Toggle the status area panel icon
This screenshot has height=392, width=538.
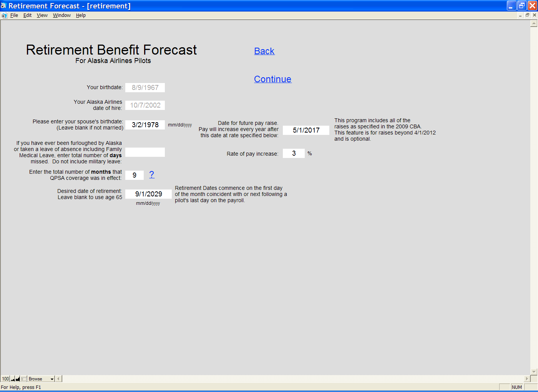(24, 379)
